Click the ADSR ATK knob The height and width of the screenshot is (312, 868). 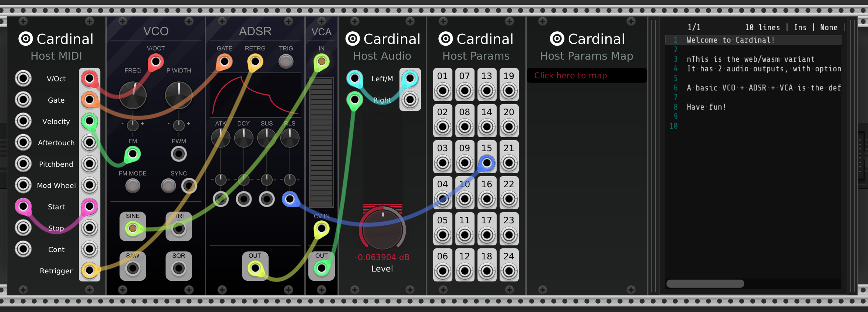pyautogui.click(x=221, y=138)
